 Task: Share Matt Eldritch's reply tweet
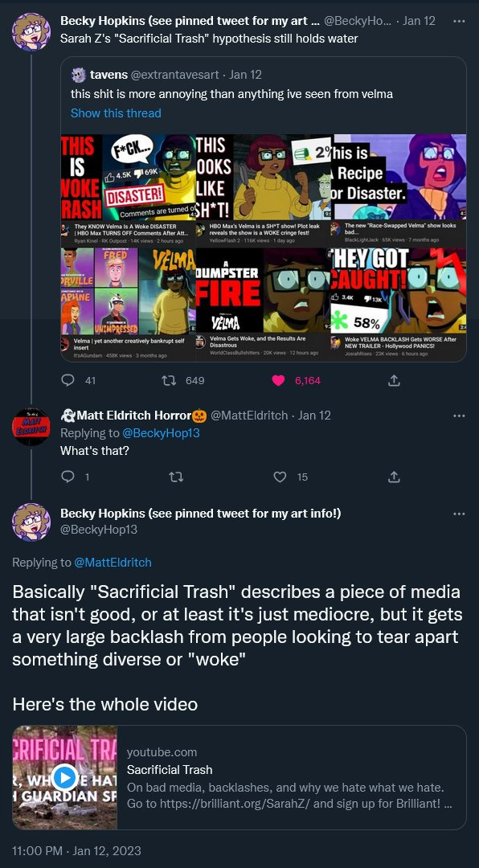394,477
